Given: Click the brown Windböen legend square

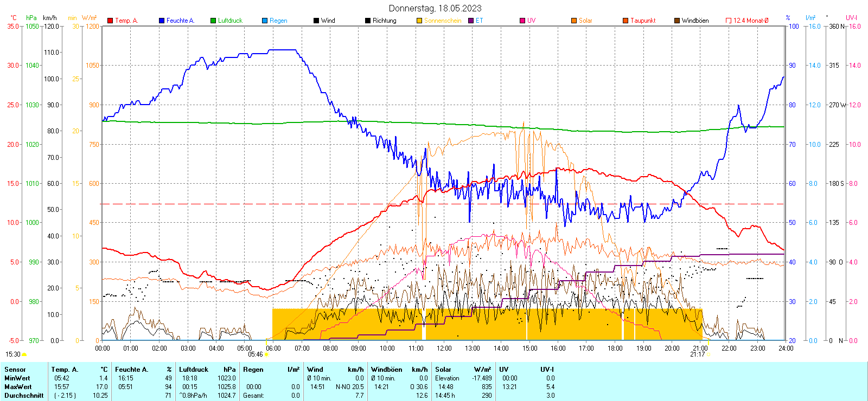Looking at the screenshot, I should (x=677, y=21).
